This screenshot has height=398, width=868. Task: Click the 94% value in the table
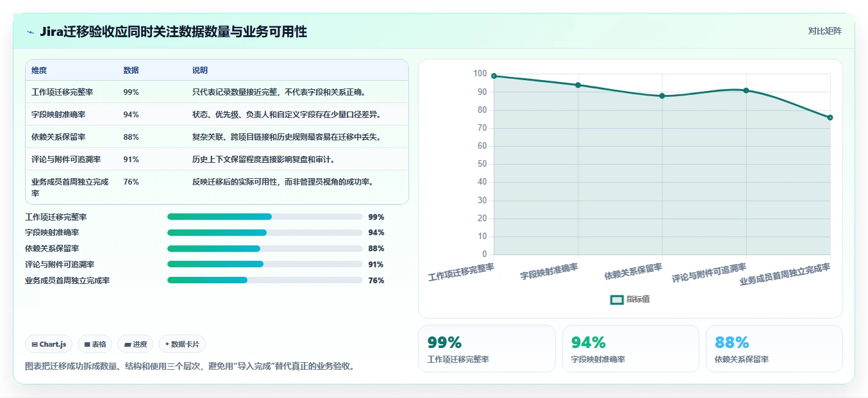click(131, 115)
